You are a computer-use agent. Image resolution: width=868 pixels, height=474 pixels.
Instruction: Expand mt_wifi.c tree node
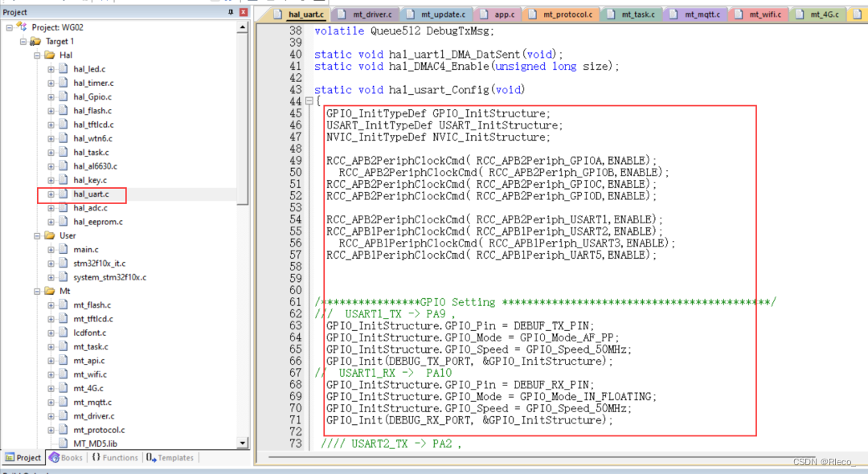51,374
